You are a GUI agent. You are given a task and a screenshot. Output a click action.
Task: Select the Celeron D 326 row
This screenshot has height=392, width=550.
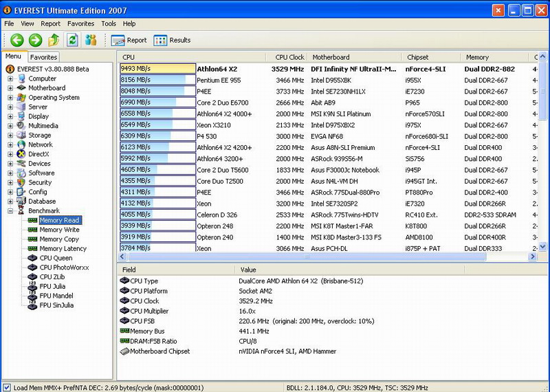click(328, 215)
